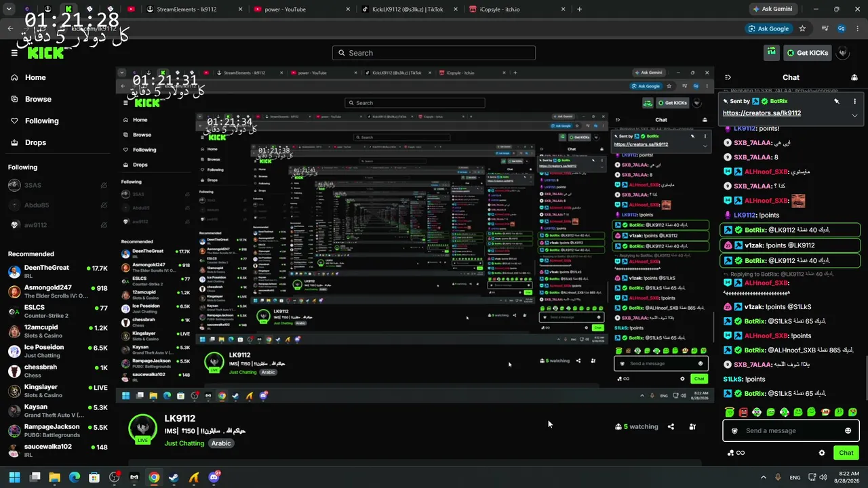Open File Explorer from the taskbar
The width and height of the screenshot is (868, 488).
pos(54,477)
